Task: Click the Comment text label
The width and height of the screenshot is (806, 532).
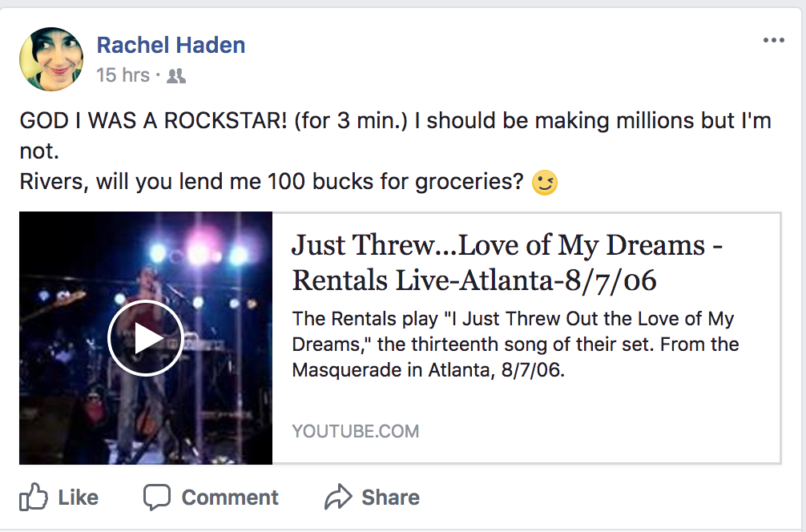Action: [230, 498]
